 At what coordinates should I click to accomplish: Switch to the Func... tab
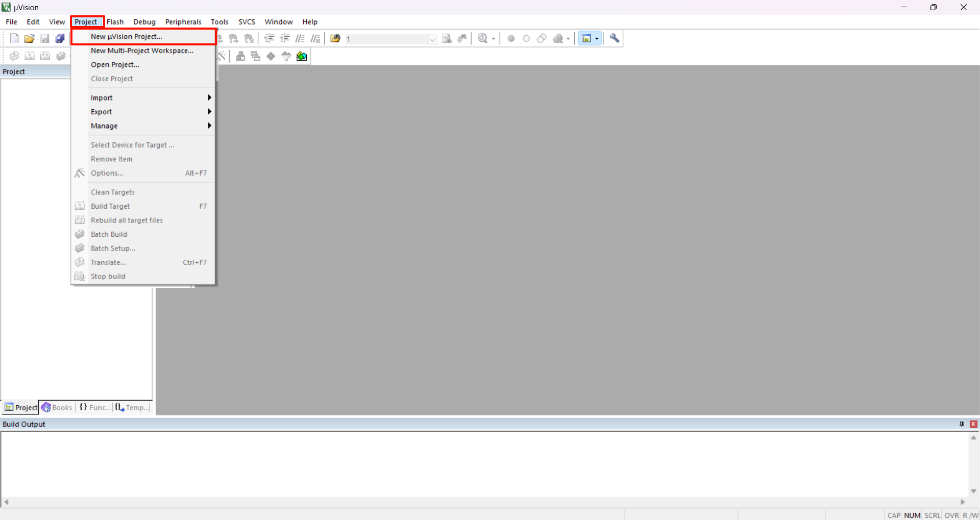(95, 407)
